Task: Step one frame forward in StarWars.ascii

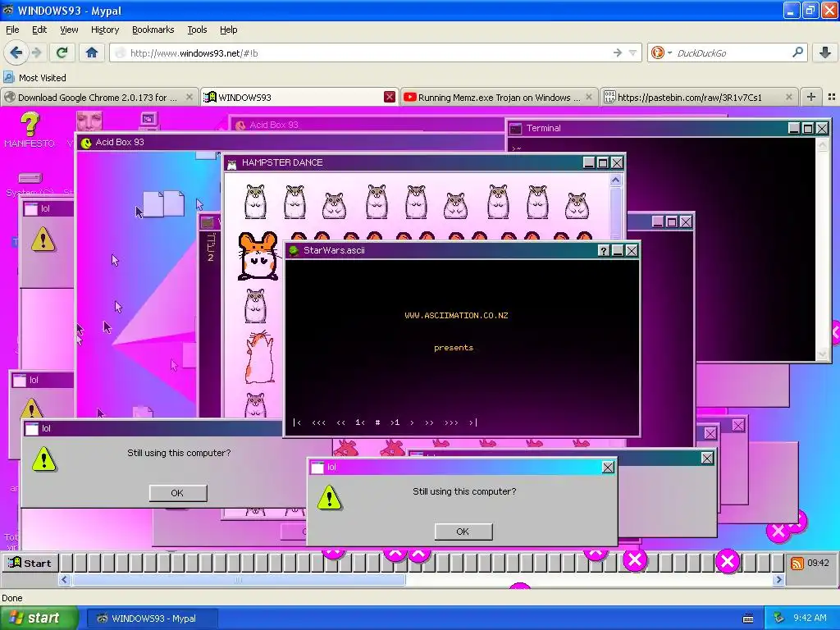Action: [x=395, y=422]
